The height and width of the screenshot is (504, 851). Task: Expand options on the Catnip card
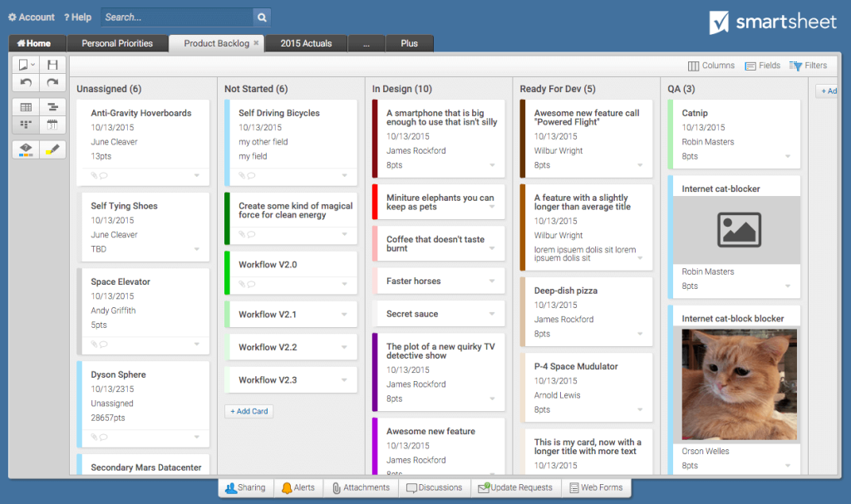[x=788, y=157]
